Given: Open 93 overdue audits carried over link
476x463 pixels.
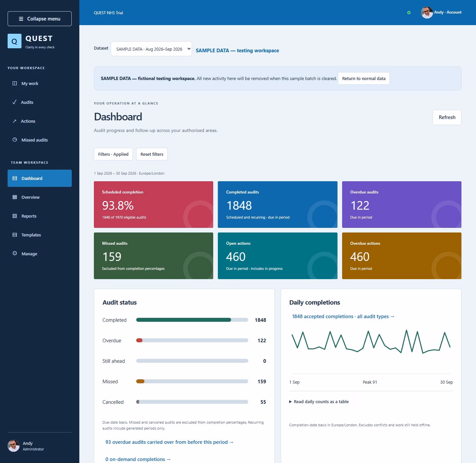Looking at the screenshot, I should 169,442.
